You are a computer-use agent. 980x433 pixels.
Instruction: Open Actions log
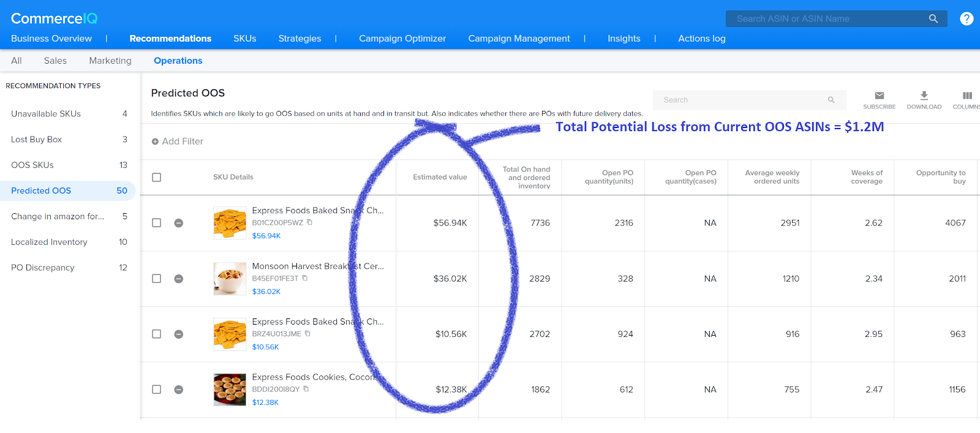coord(702,39)
